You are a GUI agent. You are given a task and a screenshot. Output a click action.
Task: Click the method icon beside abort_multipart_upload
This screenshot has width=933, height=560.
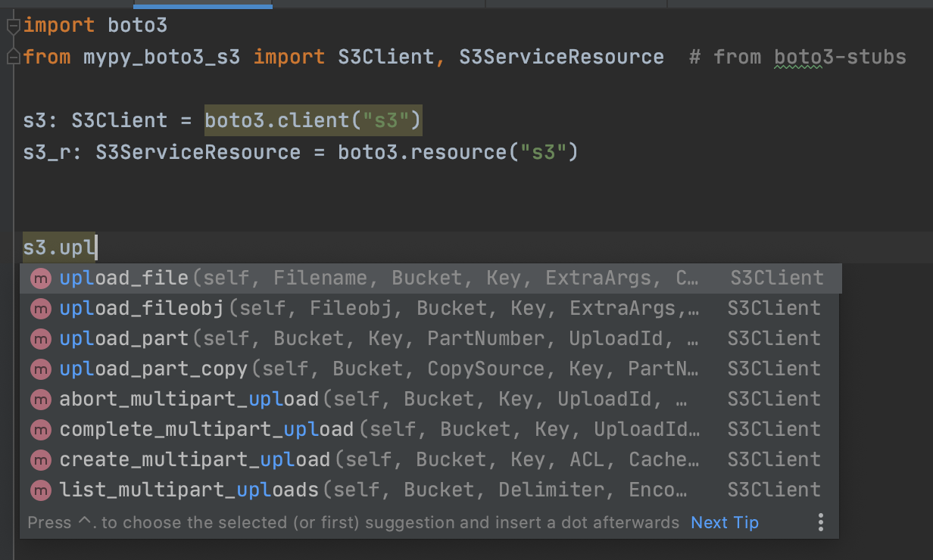[40, 400]
